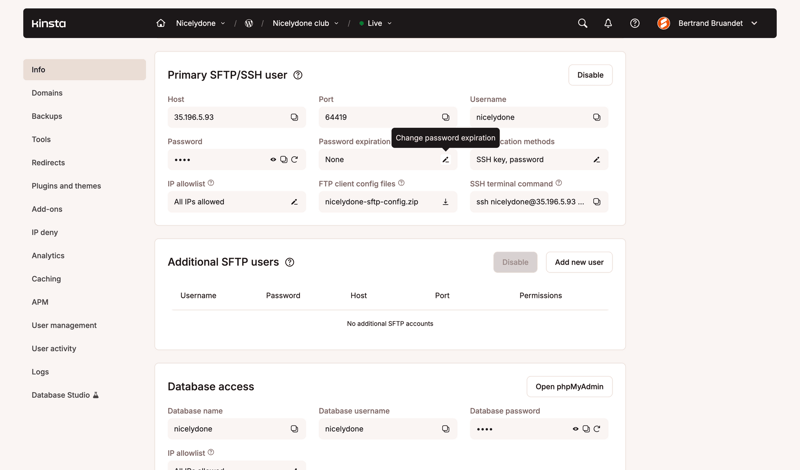Click the Password column header

point(283,295)
